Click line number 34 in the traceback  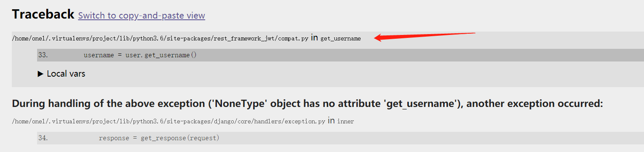click(43, 138)
